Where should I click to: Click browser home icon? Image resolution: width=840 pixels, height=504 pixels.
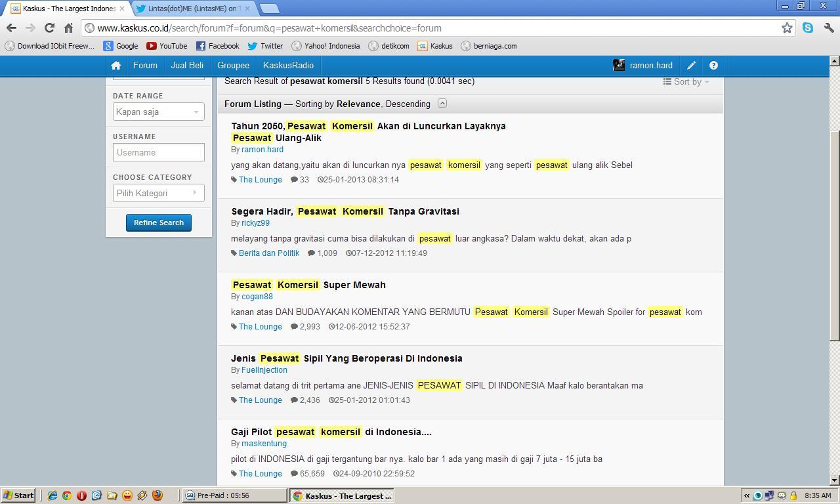pos(68,28)
